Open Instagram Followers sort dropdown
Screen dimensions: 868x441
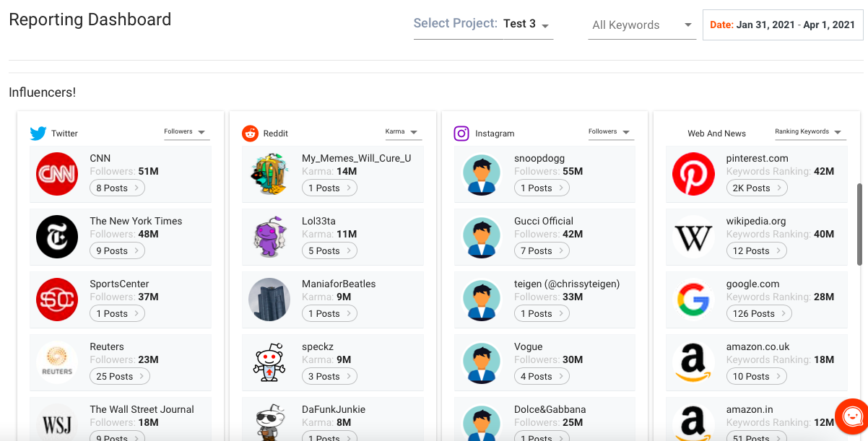point(610,132)
